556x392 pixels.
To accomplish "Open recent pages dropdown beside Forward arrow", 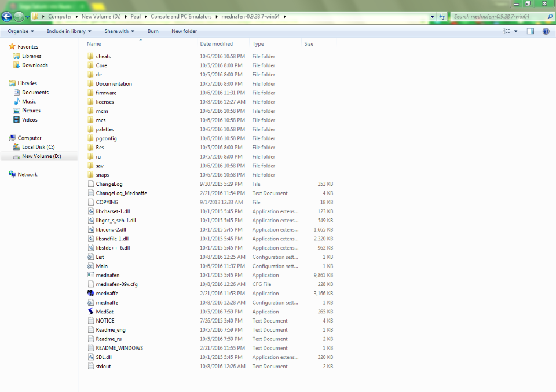I will click(27, 17).
